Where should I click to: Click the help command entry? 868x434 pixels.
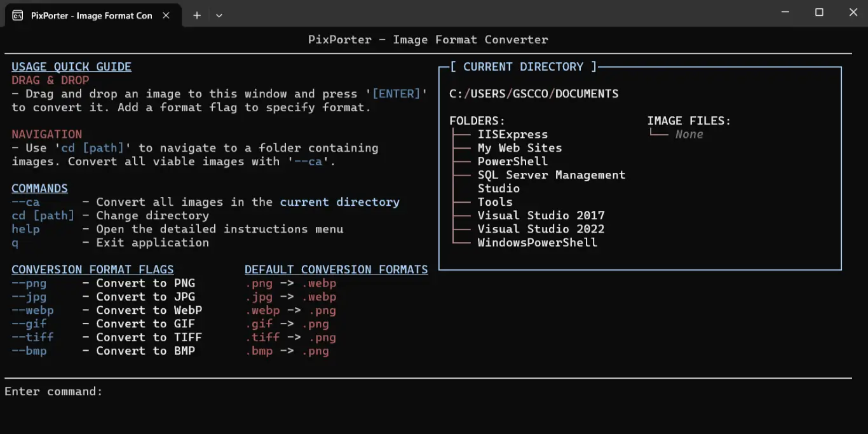click(25, 229)
